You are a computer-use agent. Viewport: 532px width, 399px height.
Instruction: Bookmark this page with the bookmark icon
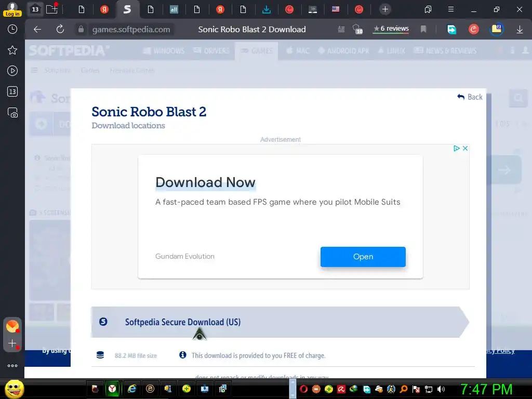tap(423, 30)
